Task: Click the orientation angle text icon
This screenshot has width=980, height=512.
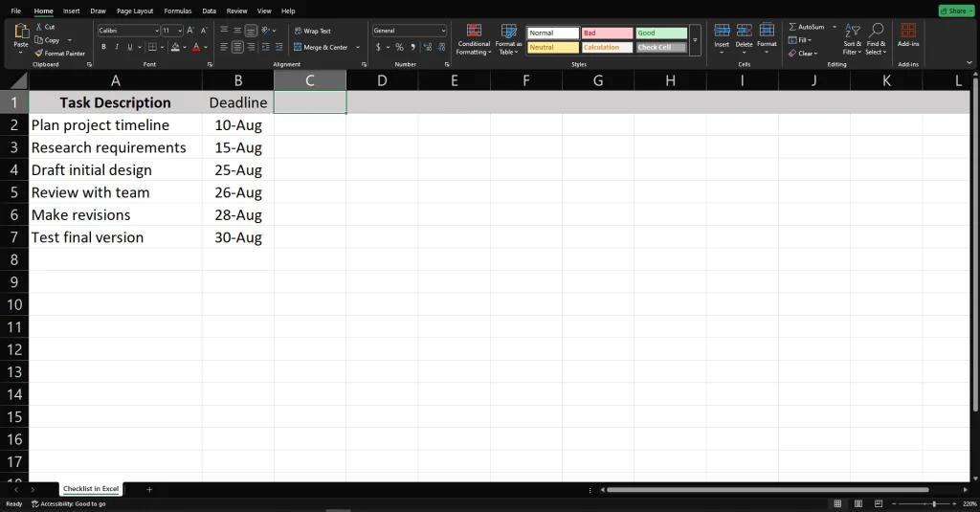Action: pyautogui.click(x=266, y=30)
